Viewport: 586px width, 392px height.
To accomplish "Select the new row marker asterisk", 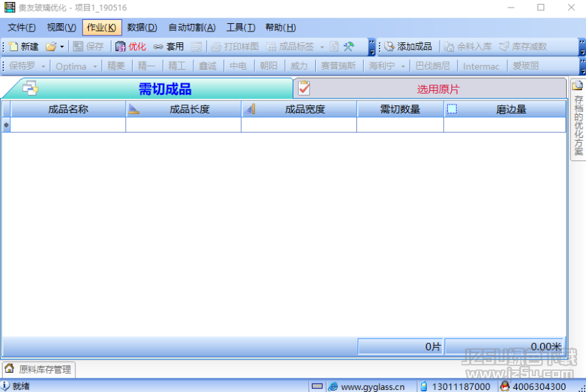I will (6, 125).
